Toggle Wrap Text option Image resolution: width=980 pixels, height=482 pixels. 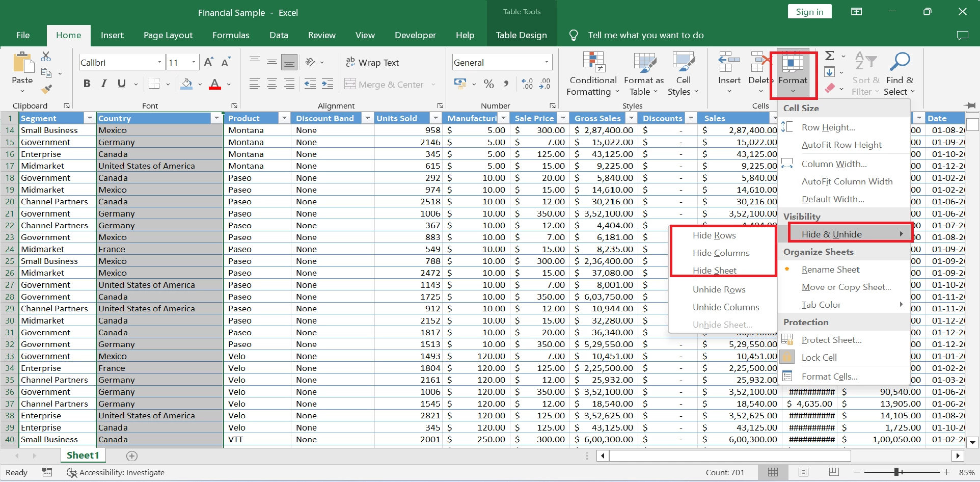[x=372, y=63]
